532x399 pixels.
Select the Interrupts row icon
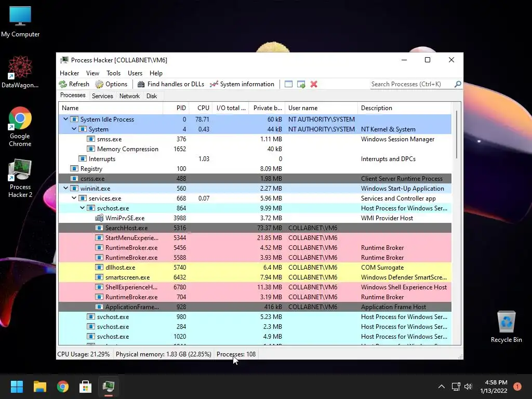click(83, 158)
